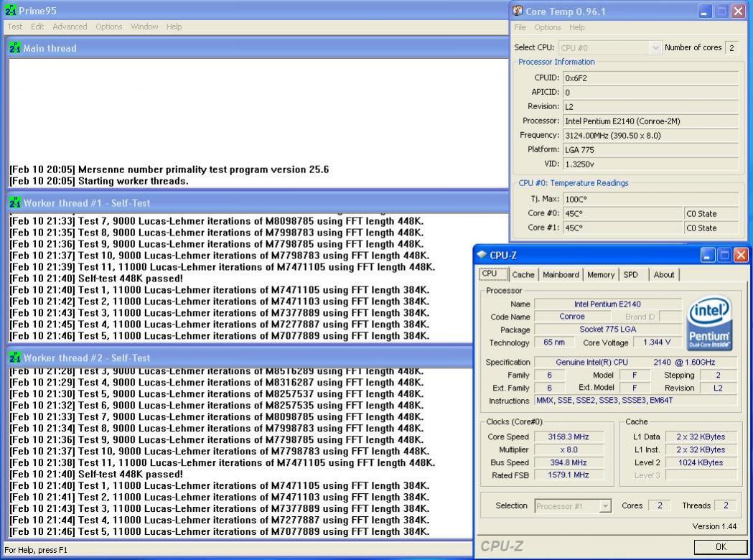Click the Instructions field listing MMX, SSE

click(x=635, y=400)
